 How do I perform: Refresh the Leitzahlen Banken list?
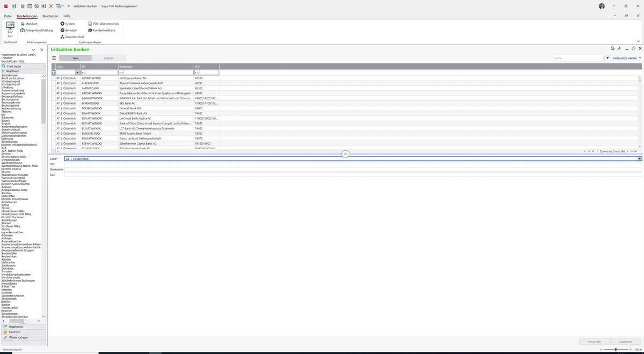(x=613, y=48)
